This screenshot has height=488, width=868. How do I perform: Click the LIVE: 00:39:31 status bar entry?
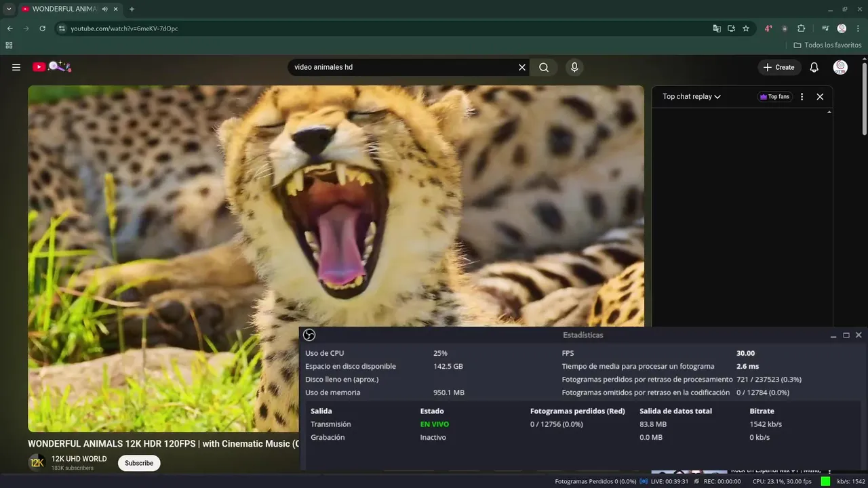pyautogui.click(x=664, y=481)
